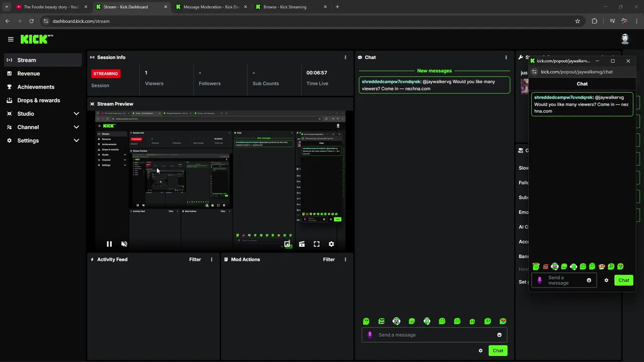The width and height of the screenshot is (644, 362).
Task: Open Achievements in the sidebar
Action: pos(43,87)
